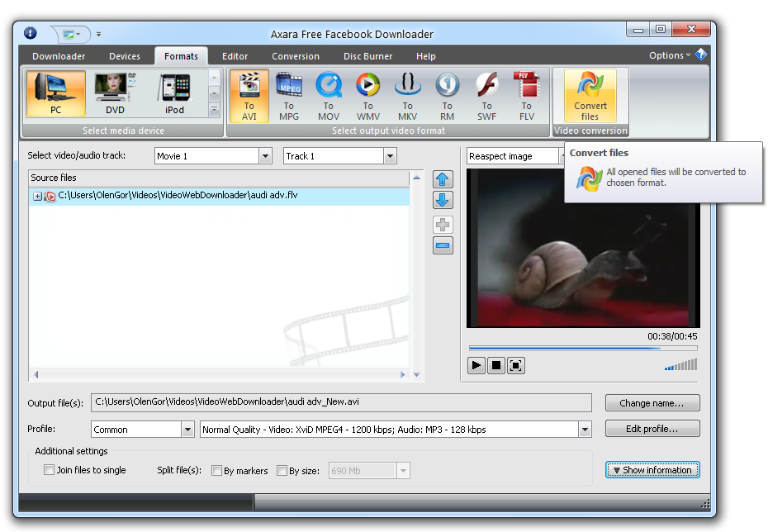Image resolution: width=768 pixels, height=532 pixels.
Task: Click the Convert files icon
Action: (590, 96)
